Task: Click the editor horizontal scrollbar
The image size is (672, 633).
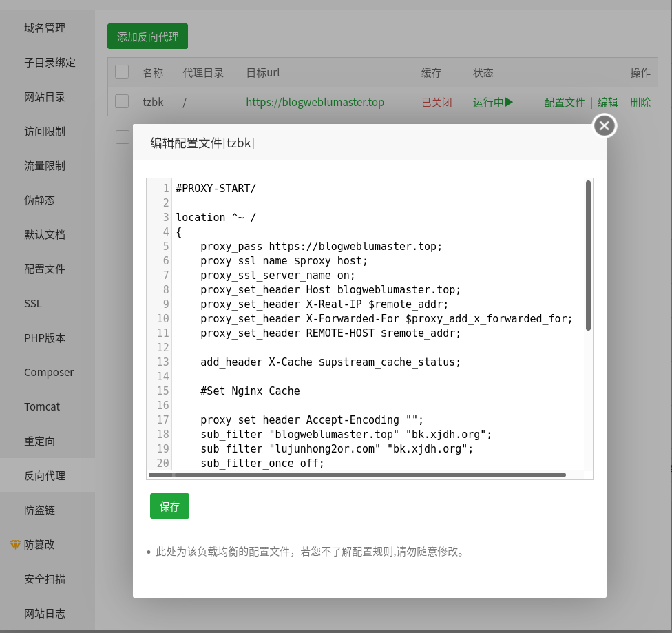Action: tap(358, 475)
